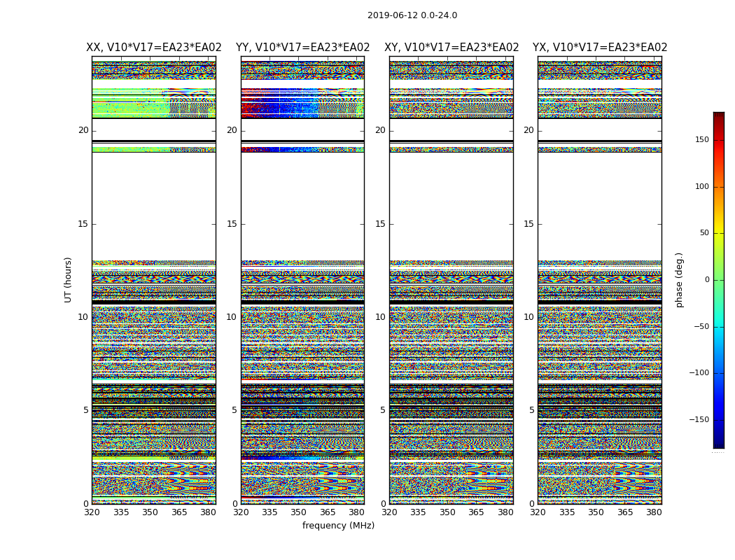
Task: Select the colorbar tick label '150'
Action: (702, 139)
